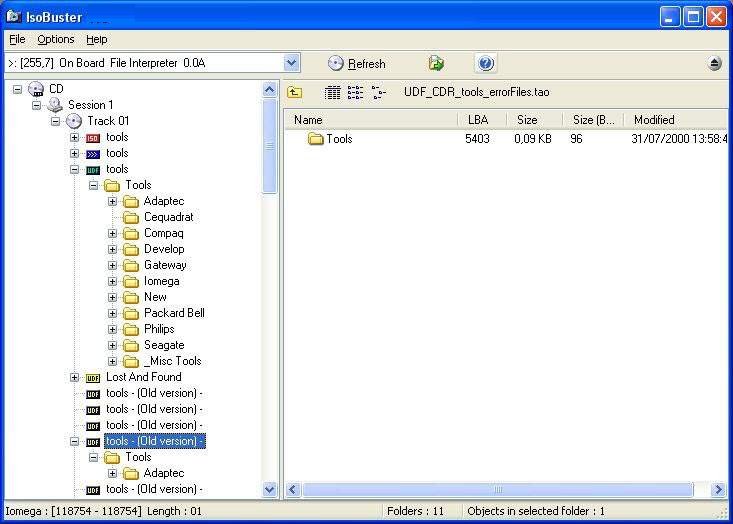The image size is (733, 524).
Task: Click the folder up one level icon
Action: pos(295,93)
